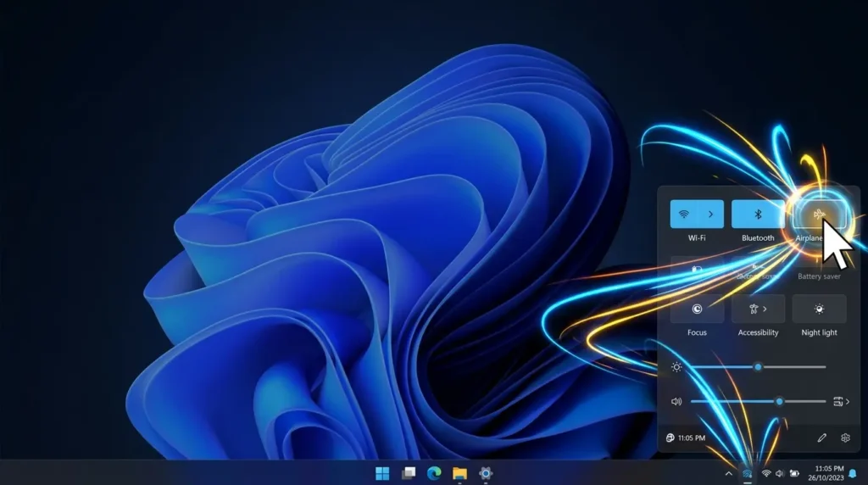Turn on Night light tile

(820, 309)
